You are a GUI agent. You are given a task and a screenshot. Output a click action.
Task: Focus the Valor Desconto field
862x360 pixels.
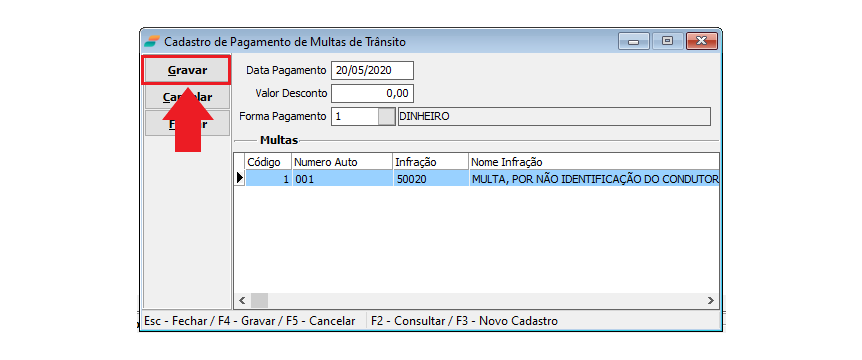[372, 93]
